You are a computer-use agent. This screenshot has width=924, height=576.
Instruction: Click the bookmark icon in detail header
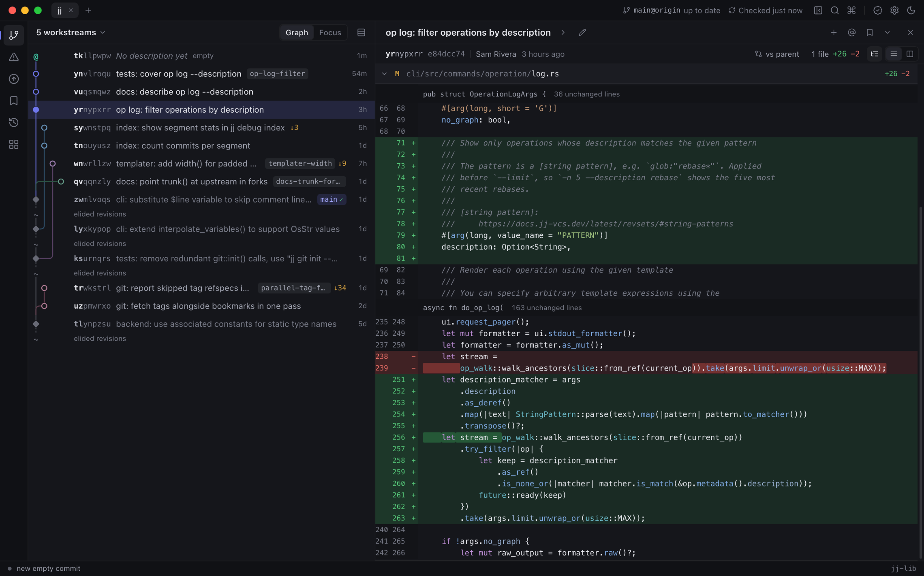pos(869,32)
